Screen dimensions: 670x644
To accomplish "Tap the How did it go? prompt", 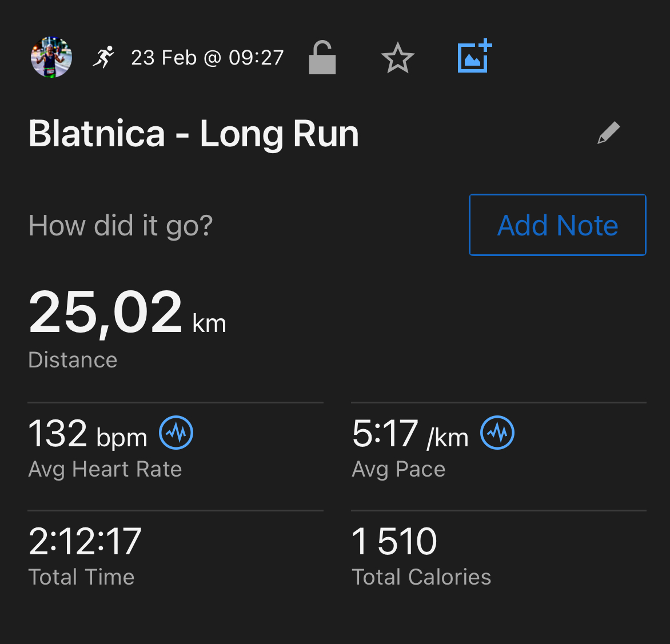I will (x=121, y=226).
